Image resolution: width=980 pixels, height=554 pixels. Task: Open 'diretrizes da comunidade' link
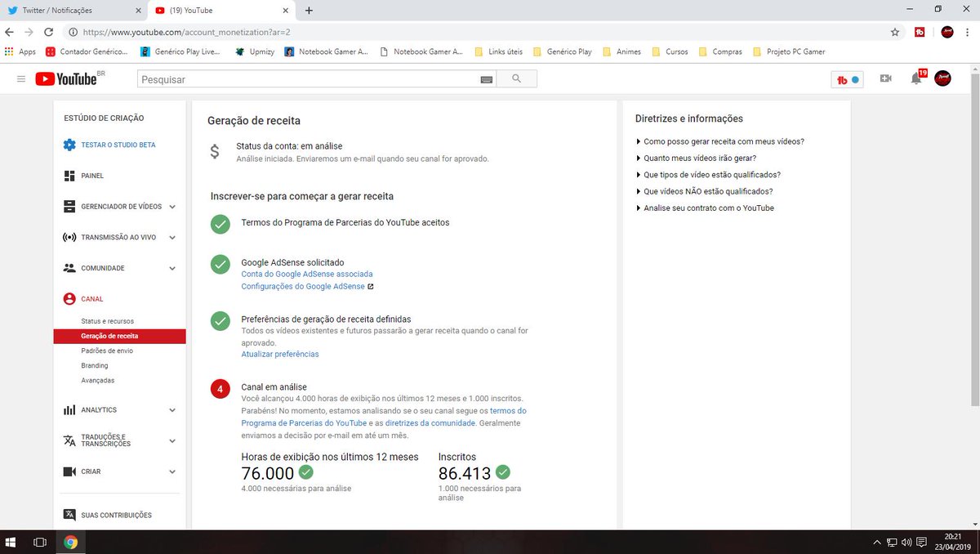click(430, 423)
